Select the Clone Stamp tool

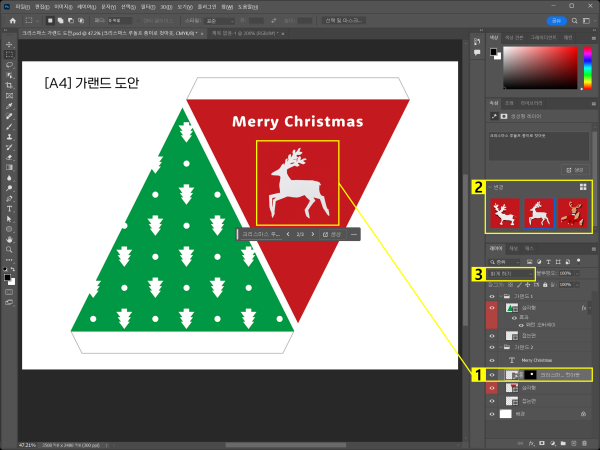[9, 137]
